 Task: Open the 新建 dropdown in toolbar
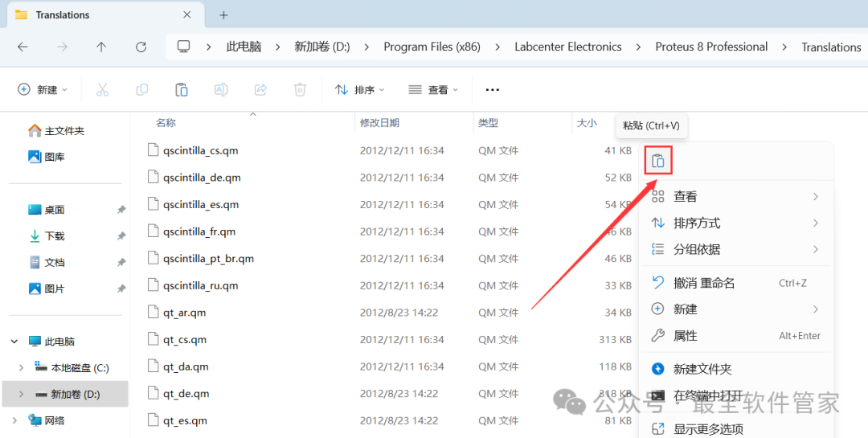pyautogui.click(x=43, y=90)
